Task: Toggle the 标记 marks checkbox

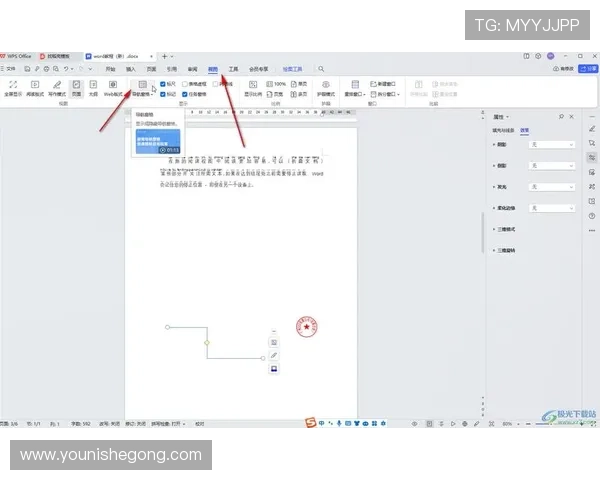Action: coord(164,95)
